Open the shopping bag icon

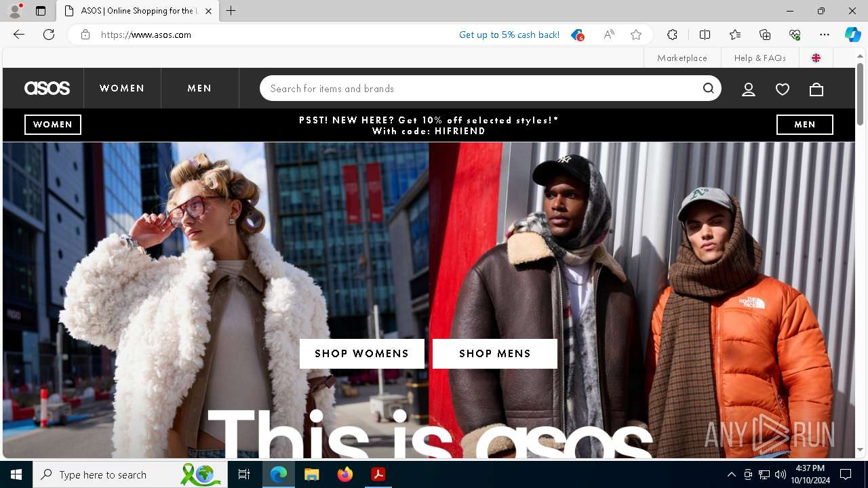coord(816,89)
